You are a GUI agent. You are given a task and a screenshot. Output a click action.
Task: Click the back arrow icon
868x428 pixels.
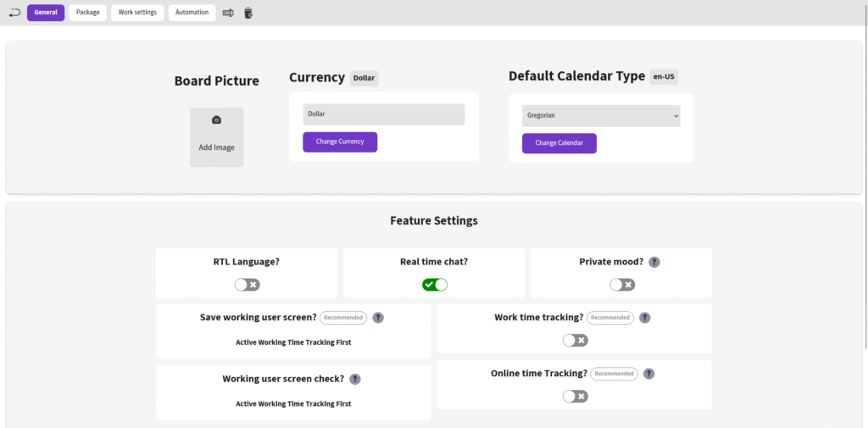pos(14,13)
